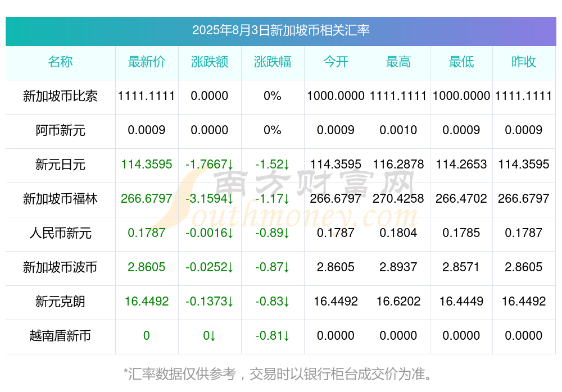Click the high value 0.1804
This screenshot has width=562, height=392.
coord(398,233)
